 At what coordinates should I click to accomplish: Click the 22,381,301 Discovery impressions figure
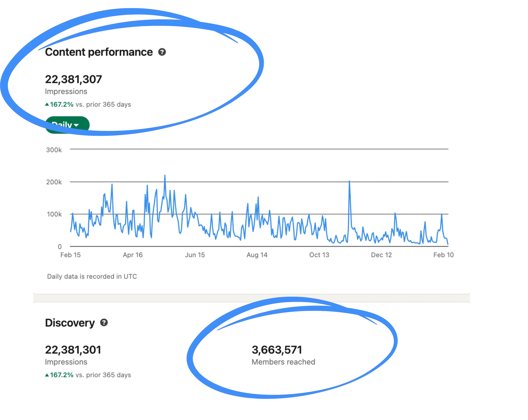coord(73,350)
